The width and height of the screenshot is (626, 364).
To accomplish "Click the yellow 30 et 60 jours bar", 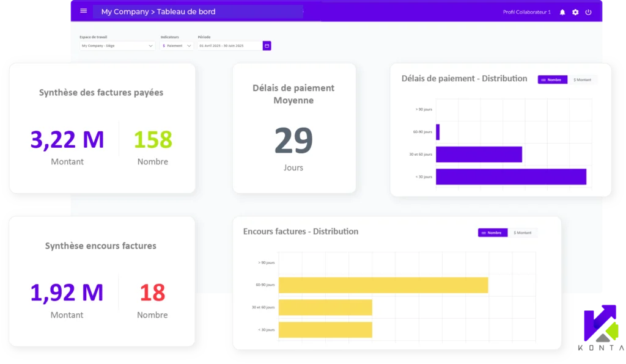I will click(325, 307).
